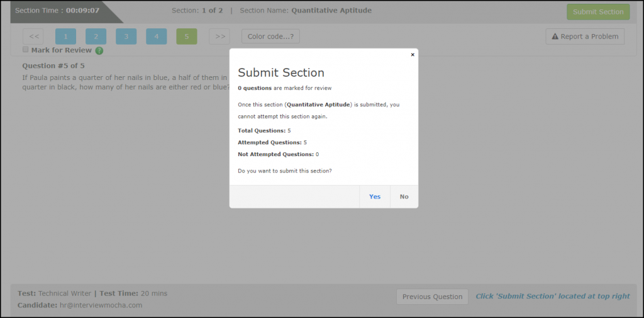Jump to question 3
Image resolution: width=644 pixels, height=318 pixels.
click(x=126, y=37)
